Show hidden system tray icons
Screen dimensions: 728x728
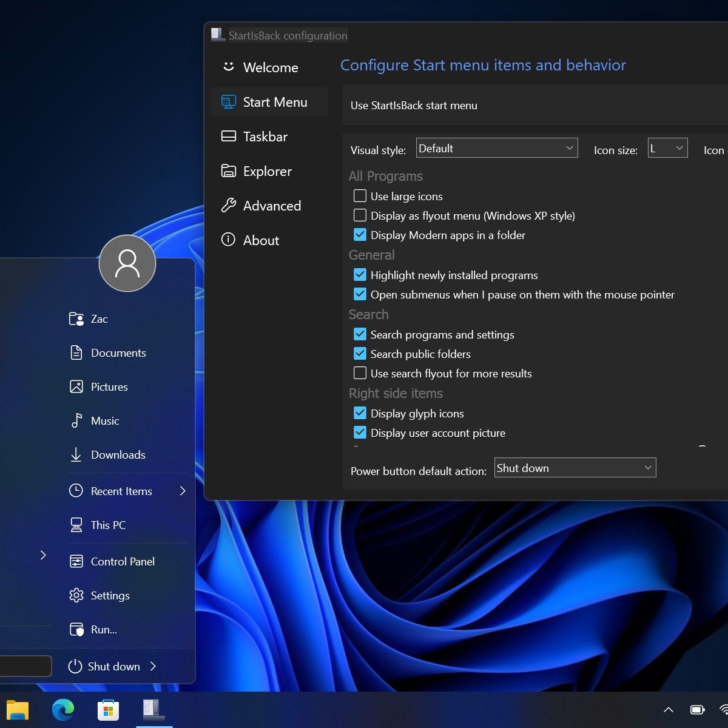pyautogui.click(x=668, y=710)
